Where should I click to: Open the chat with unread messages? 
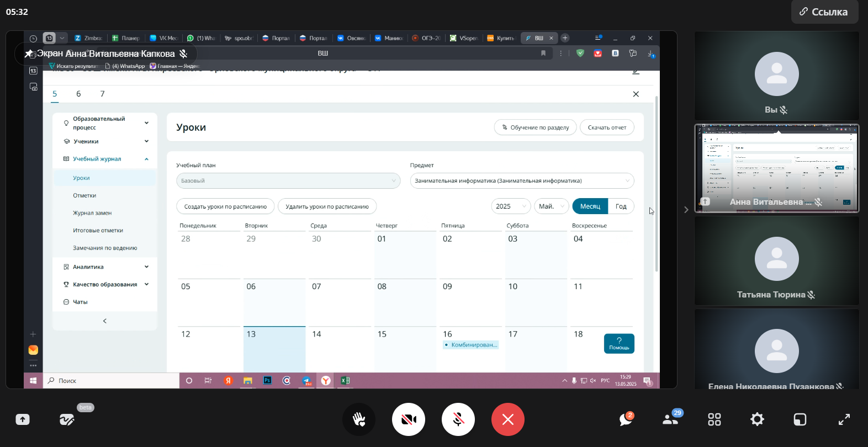626,419
